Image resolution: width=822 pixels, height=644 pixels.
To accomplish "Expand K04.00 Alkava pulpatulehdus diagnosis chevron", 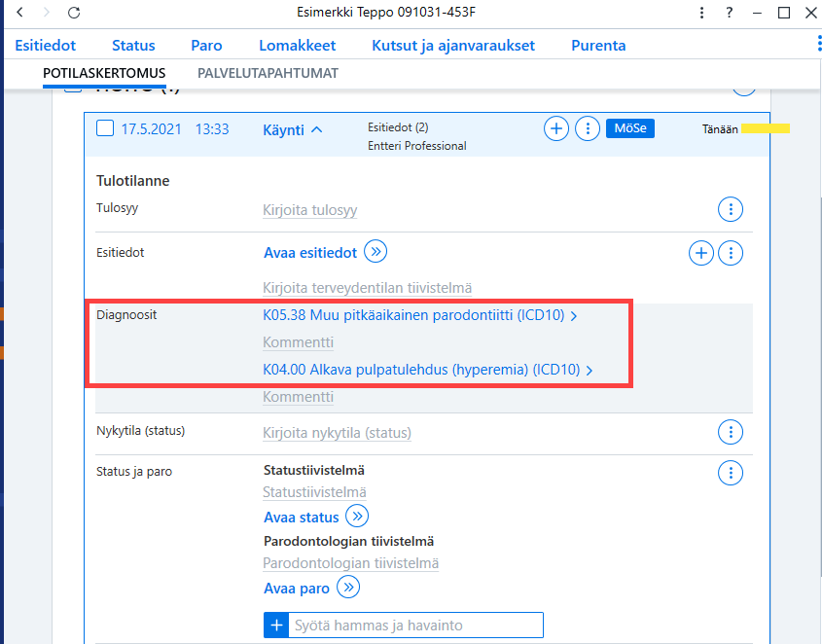I will click(590, 371).
